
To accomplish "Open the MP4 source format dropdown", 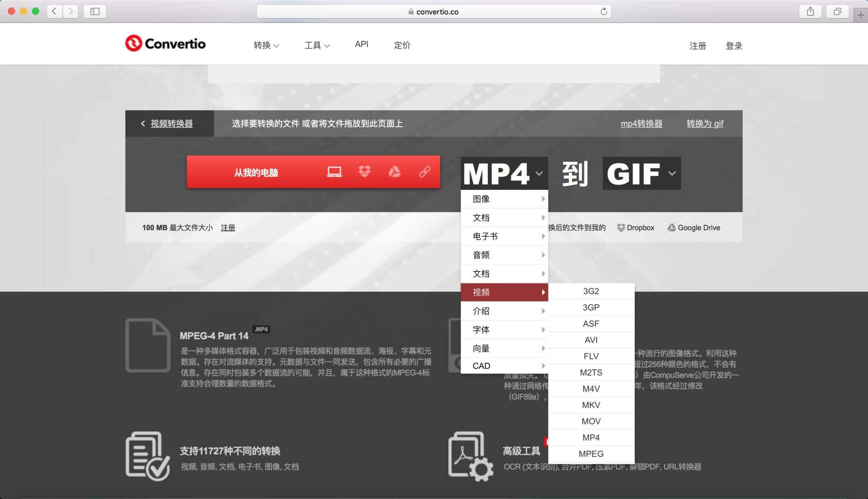I will pos(503,173).
